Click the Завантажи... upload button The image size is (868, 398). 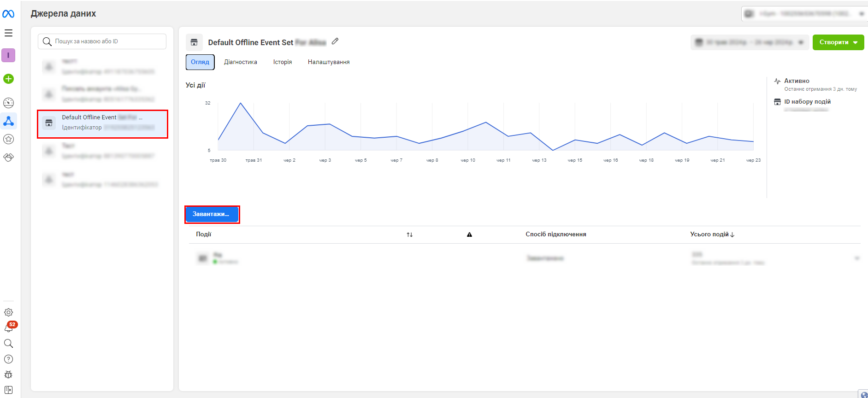tap(212, 214)
